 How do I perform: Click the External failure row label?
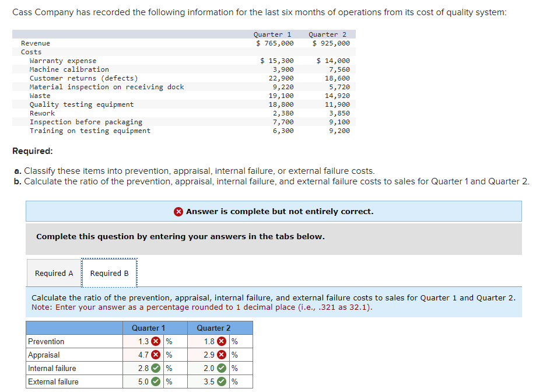pyautogui.click(x=53, y=381)
